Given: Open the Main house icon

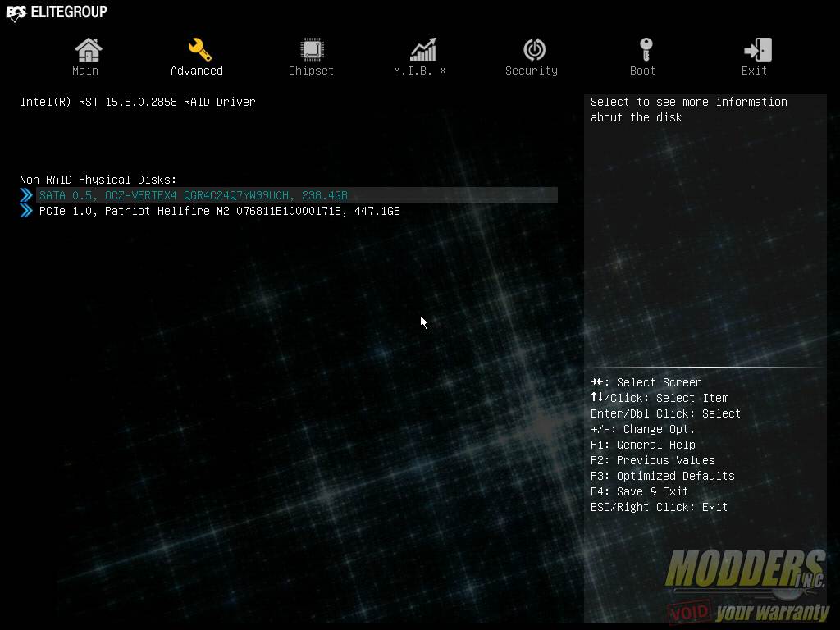Looking at the screenshot, I should [89, 49].
